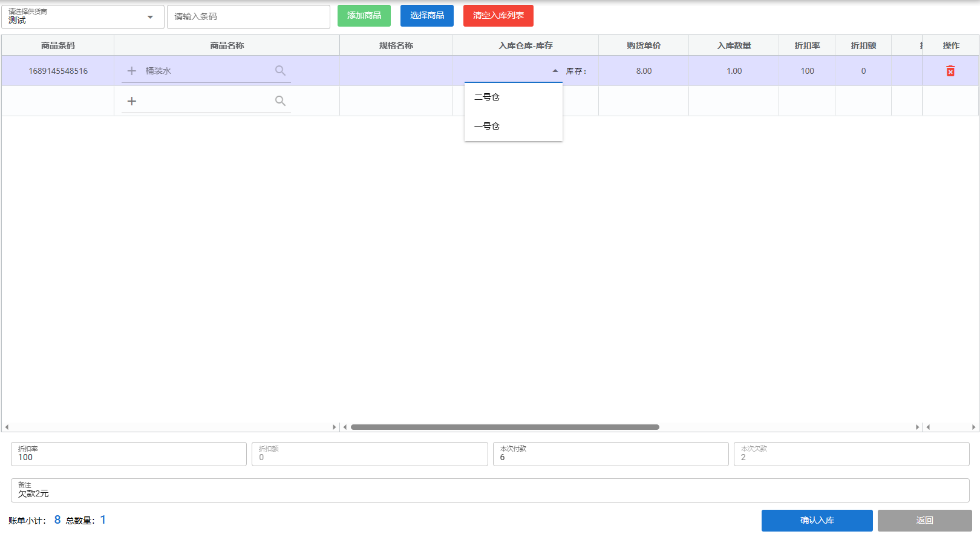Image resolution: width=980 pixels, height=537 pixels.
Task: Select 二号仓 from the warehouse list
Action: point(514,97)
